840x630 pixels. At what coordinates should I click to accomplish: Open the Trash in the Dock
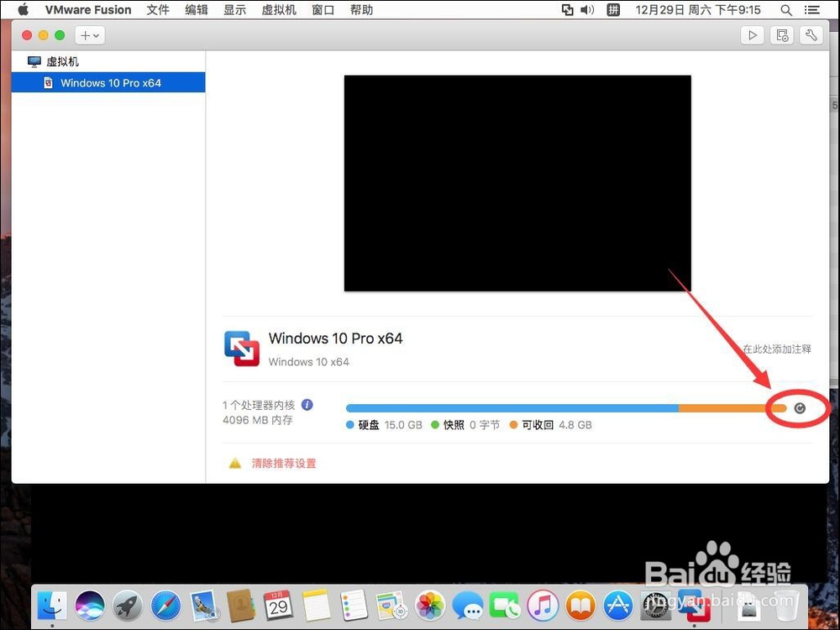(x=786, y=606)
